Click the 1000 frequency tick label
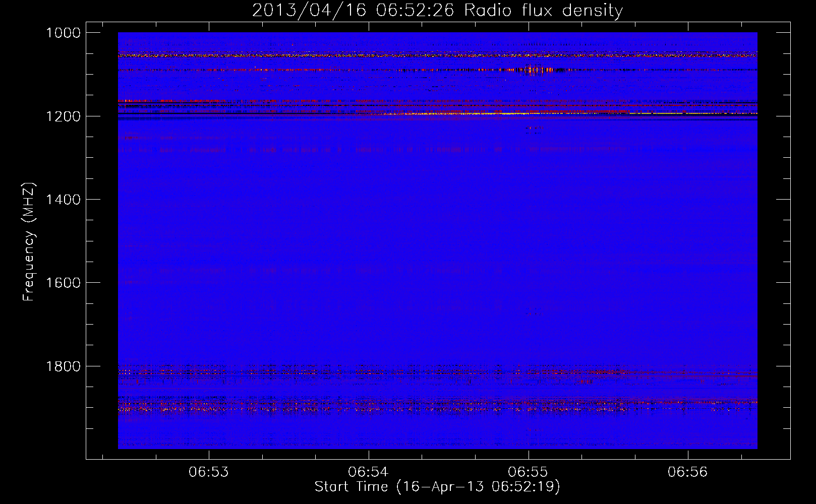 (63, 33)
